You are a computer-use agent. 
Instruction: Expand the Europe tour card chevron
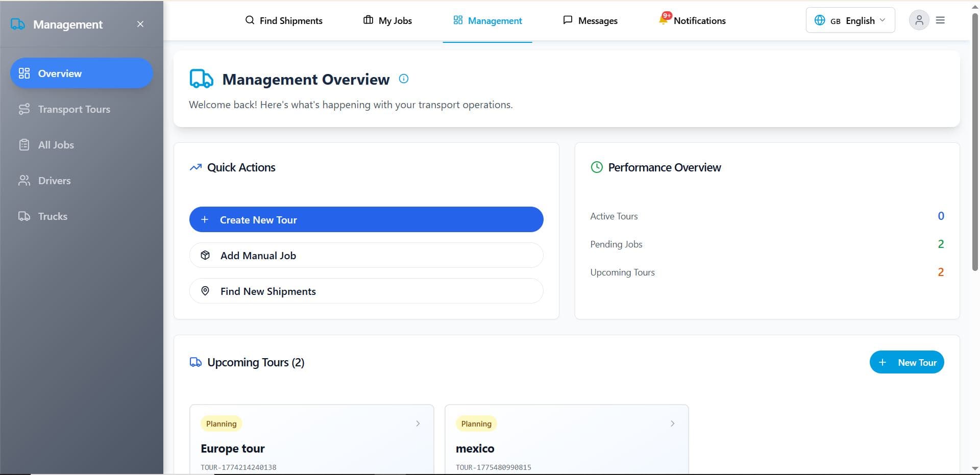pyautogui.click(x=418, y=423)
